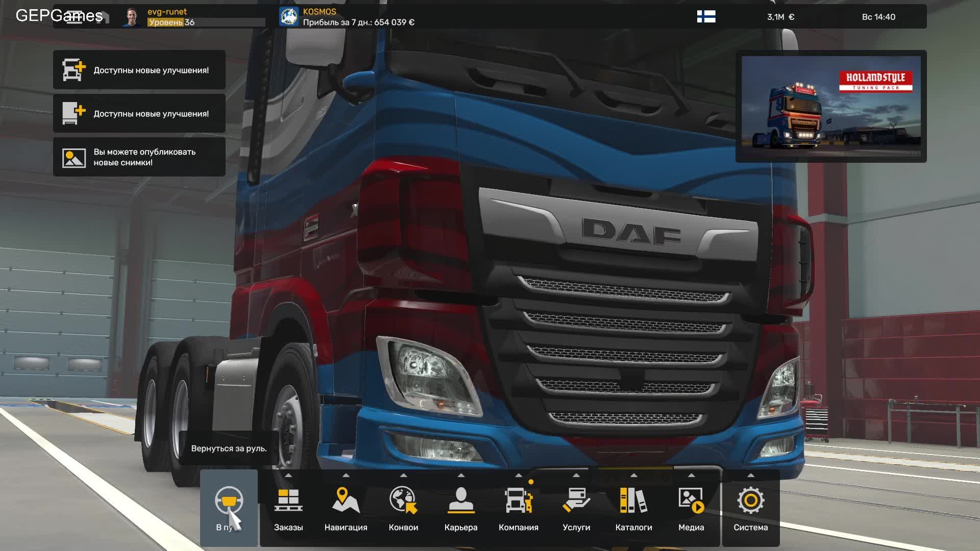The width and height of the screenshot is (980, 551).
Task: Open second 'Доступны новые улучшения!' notification text
Action: (151, 114)
